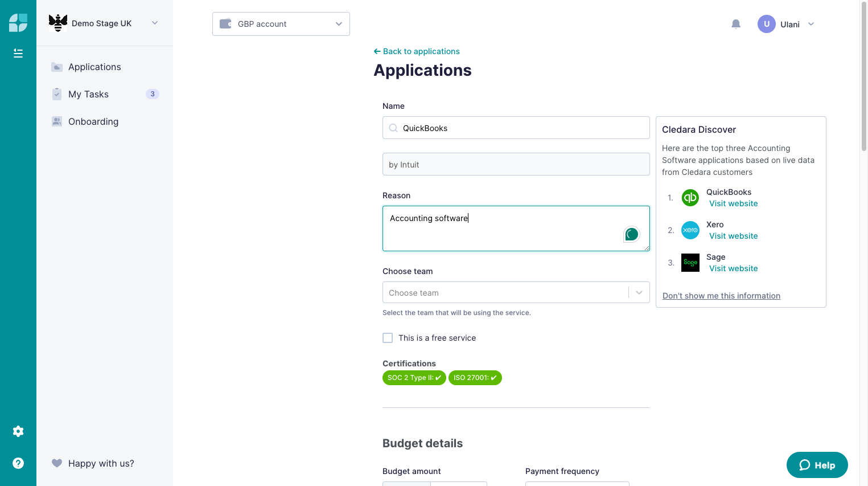Image resolution: width=868 pixels, height=486 pixels.
Task: Click the Cledara logo icon
Action: coord(18,23)
